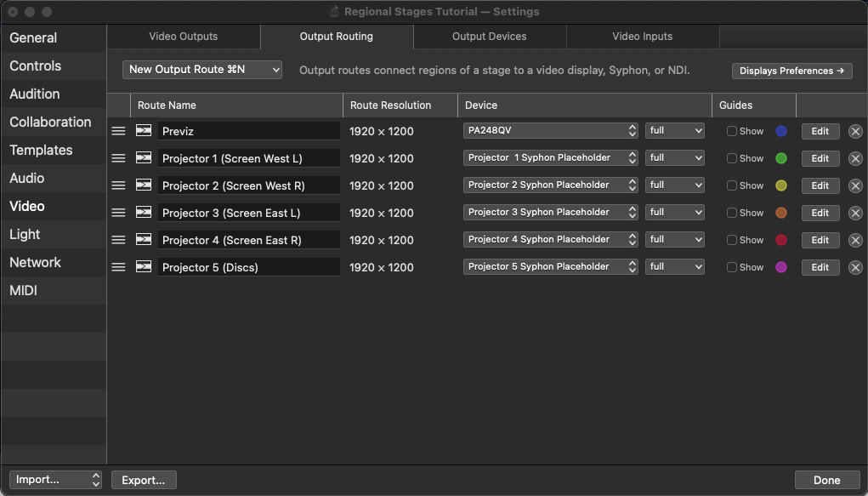868x496 pixels.
Task: Toggle Show guides for Projector 2
Action: (x=731, y=185)
